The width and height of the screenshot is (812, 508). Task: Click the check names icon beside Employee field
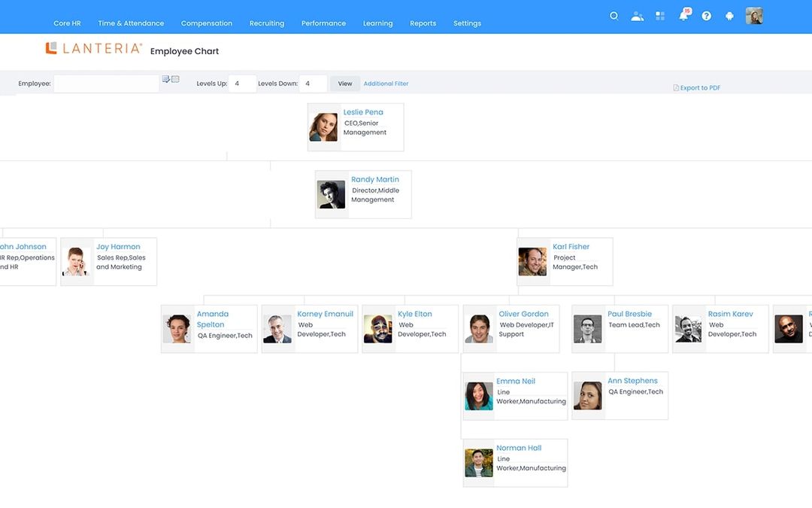165,78
